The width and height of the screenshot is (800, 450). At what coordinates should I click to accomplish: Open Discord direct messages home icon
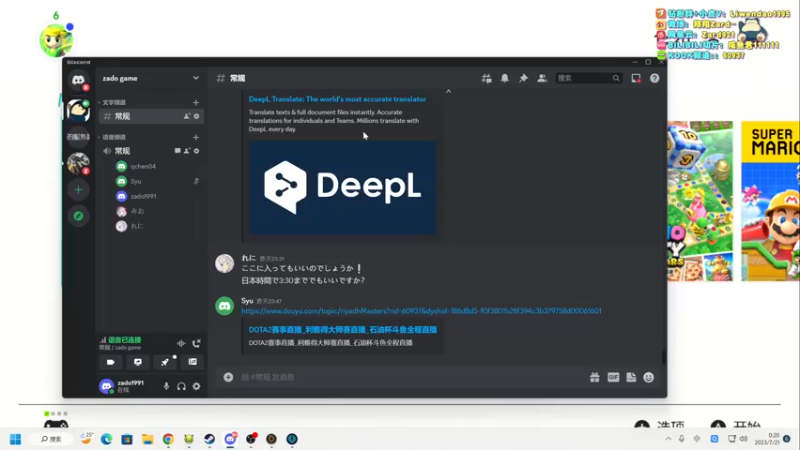(78, 80)
